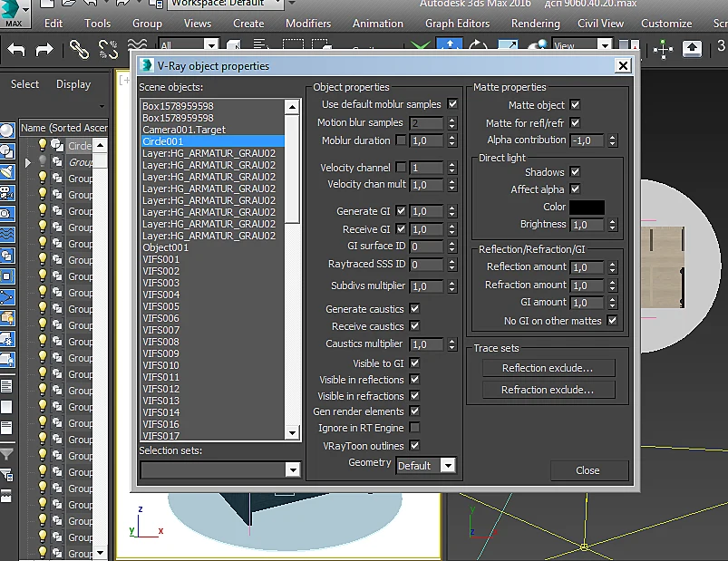
Task: Toggle Display Groups filter in scene explorer
Action: click(7, 256)
